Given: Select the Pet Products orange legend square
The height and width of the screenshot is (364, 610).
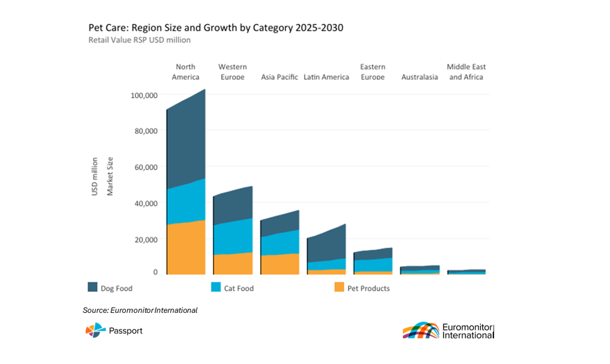Looking at the screenshot, I should click(x=339, y=287).
